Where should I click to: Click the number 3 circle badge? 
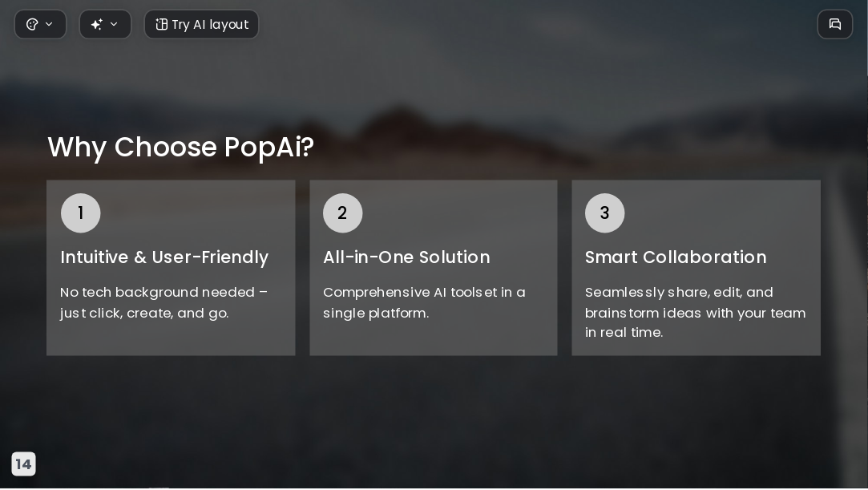click(x=605, y=213)
